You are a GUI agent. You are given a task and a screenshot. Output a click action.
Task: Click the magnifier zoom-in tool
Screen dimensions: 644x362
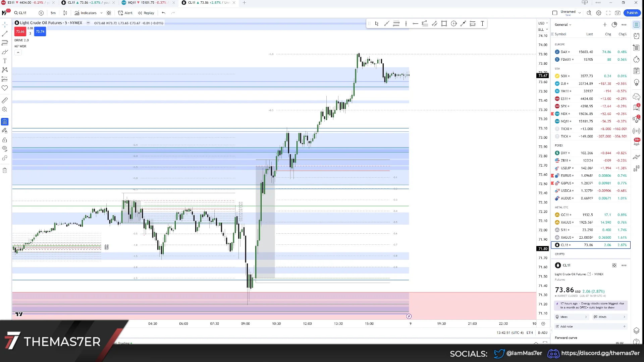(5, 109)
